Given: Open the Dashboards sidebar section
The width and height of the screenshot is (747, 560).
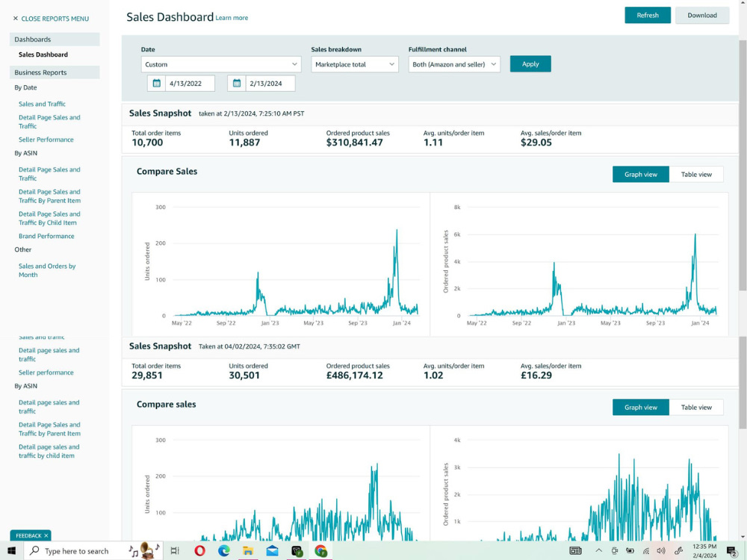Looking at the screenshot, I should click(55, 39).
